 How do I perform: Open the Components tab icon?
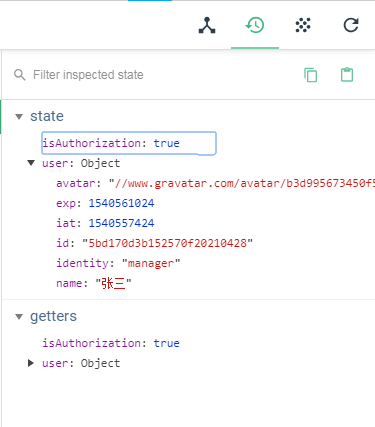coord(207,25)
